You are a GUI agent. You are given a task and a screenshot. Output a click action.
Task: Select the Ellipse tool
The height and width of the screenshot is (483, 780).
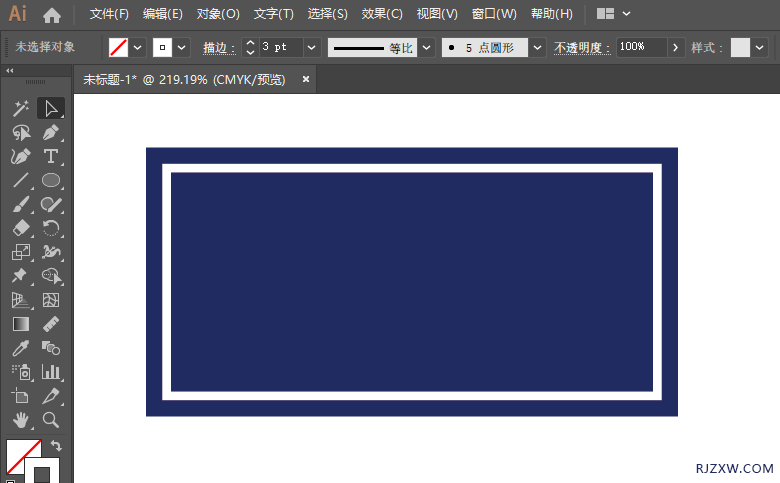tap(51, 180)
